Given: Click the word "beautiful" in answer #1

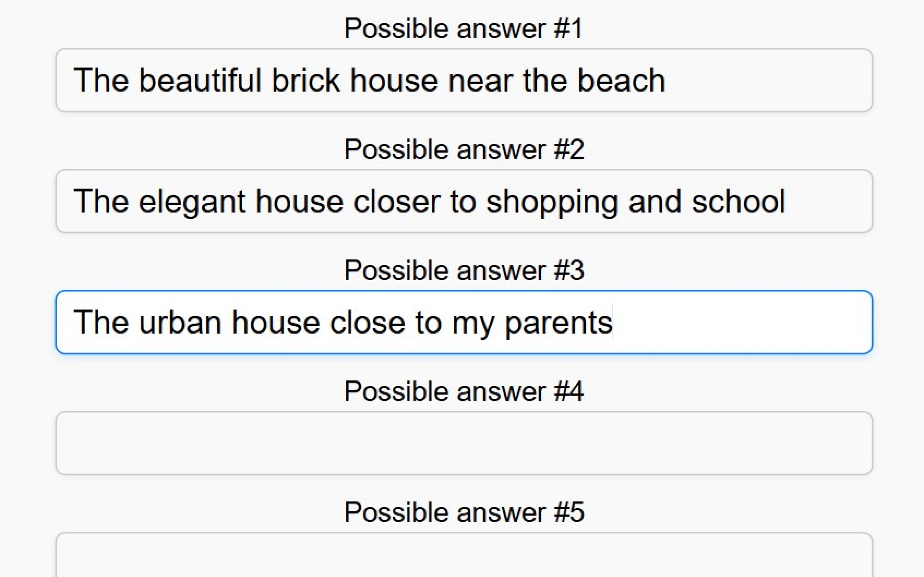Looking at the screenshot, I should (x=200, y=80).
